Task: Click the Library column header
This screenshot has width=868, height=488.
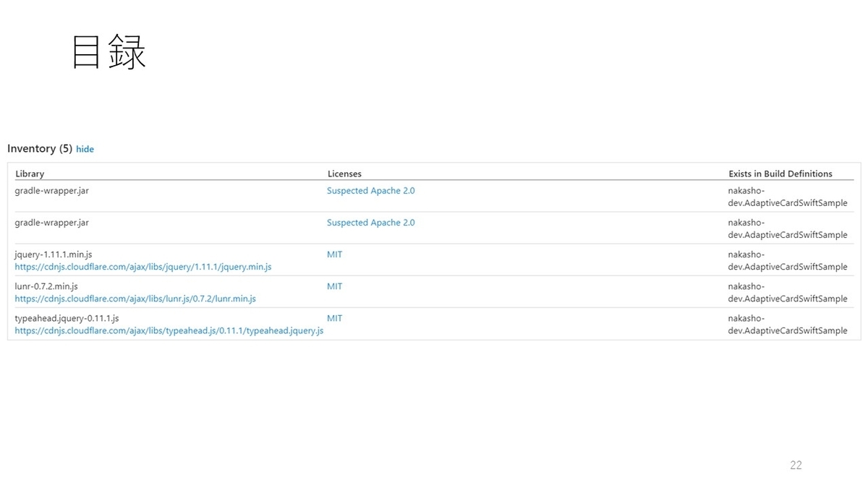Action: coord(30,174)
